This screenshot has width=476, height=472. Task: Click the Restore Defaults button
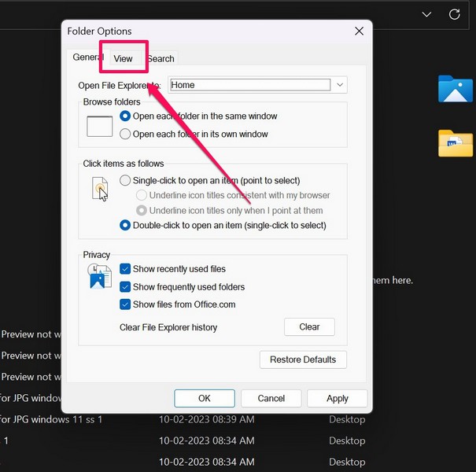(x=303, y=360)
